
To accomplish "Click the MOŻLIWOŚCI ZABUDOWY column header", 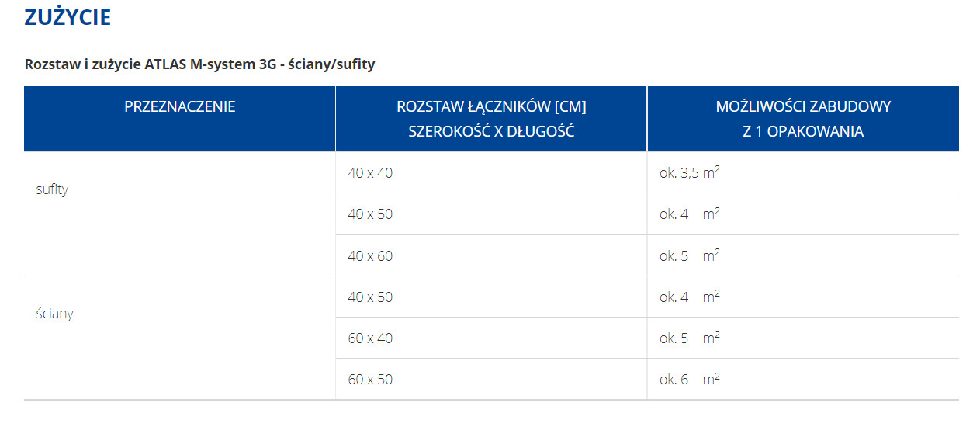I will coord(803,107).
